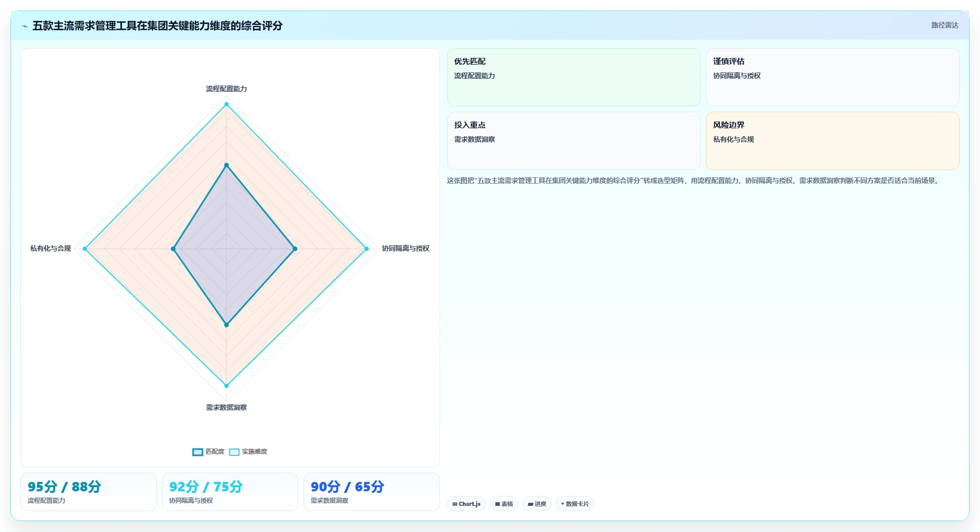980x532 pixels.
Task: Click the description paragraph starting 这张图把
Action: [693, 180]
